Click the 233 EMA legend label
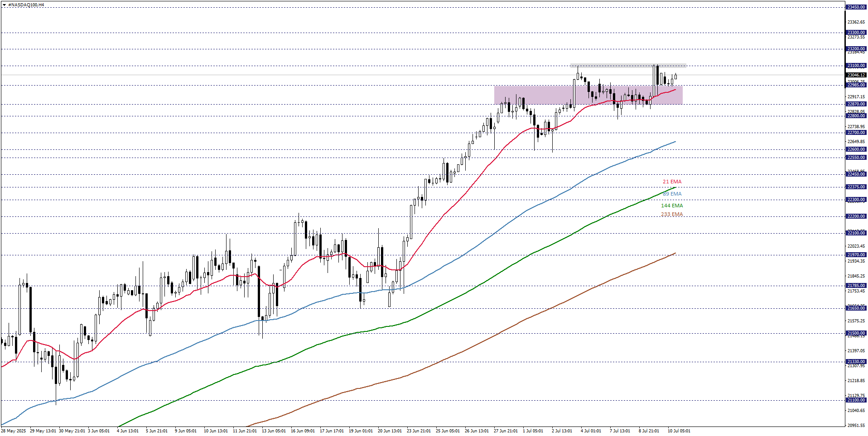 coord(672,215)
